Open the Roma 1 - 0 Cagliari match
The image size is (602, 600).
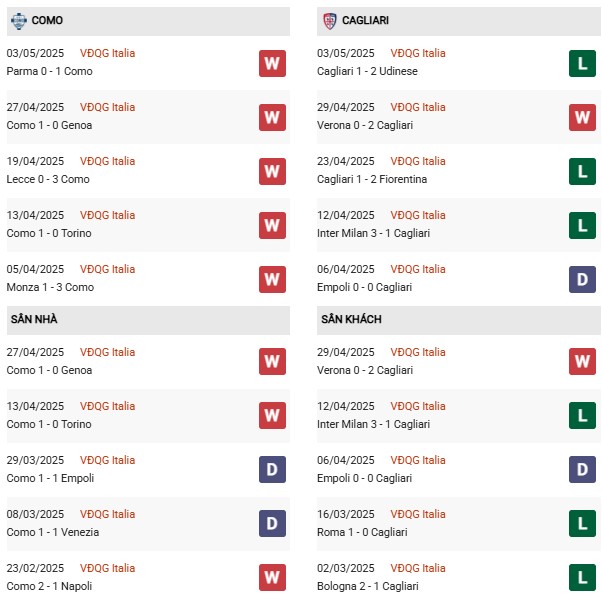[362, 532]
